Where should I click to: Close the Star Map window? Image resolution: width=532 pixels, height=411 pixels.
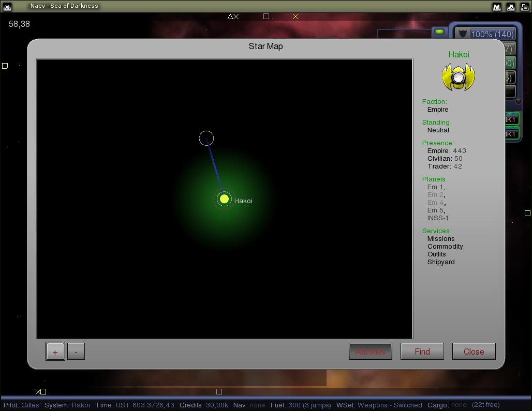(474, 352)
